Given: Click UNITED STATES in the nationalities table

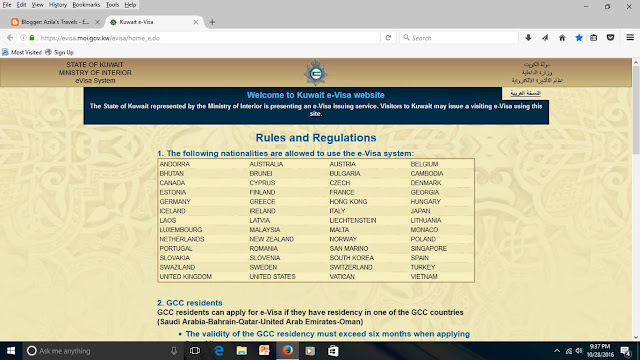Looking at the screenshot, I should (x=272, y=277).
